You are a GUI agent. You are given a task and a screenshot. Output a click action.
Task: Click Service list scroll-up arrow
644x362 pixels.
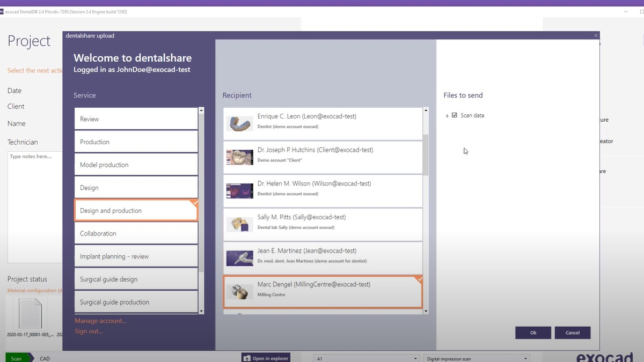pyautogui.click(x=201, y=110)
